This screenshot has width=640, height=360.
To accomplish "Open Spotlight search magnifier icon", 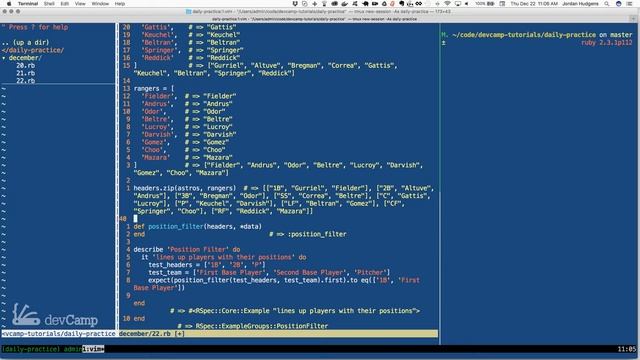I will 607,4.
